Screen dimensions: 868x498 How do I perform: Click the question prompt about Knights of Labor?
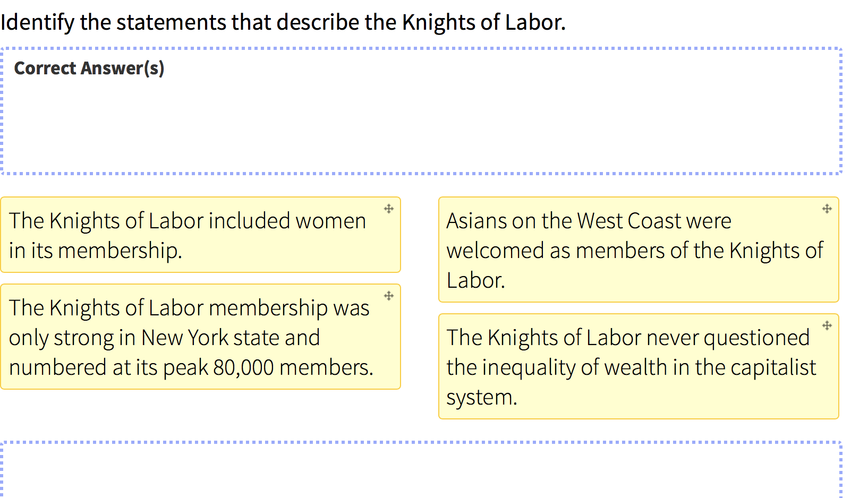pyautogui.click(x=283, y=22)
